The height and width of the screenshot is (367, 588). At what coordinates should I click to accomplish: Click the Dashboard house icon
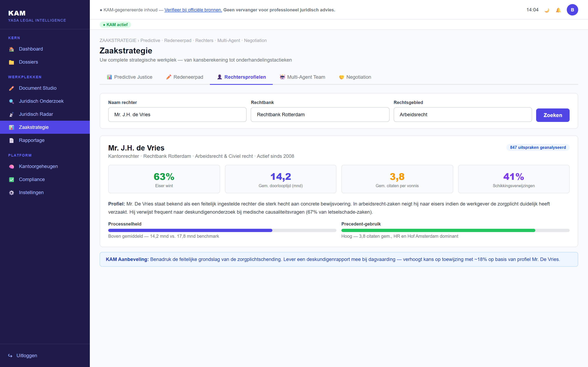click(x=11, y=49)
